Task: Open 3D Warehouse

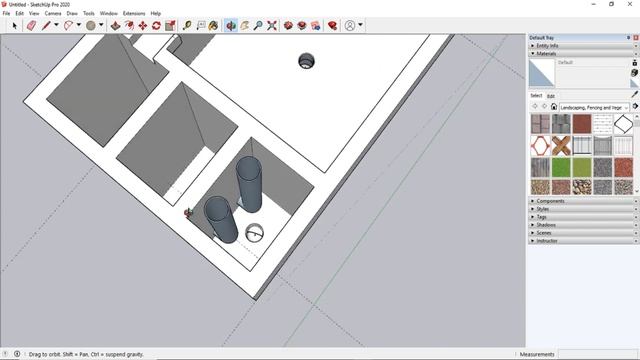Action: coord(288,25)
